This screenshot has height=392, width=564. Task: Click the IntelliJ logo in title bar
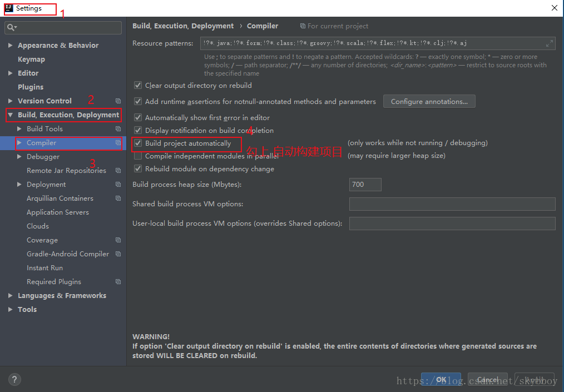click(9, 8)
